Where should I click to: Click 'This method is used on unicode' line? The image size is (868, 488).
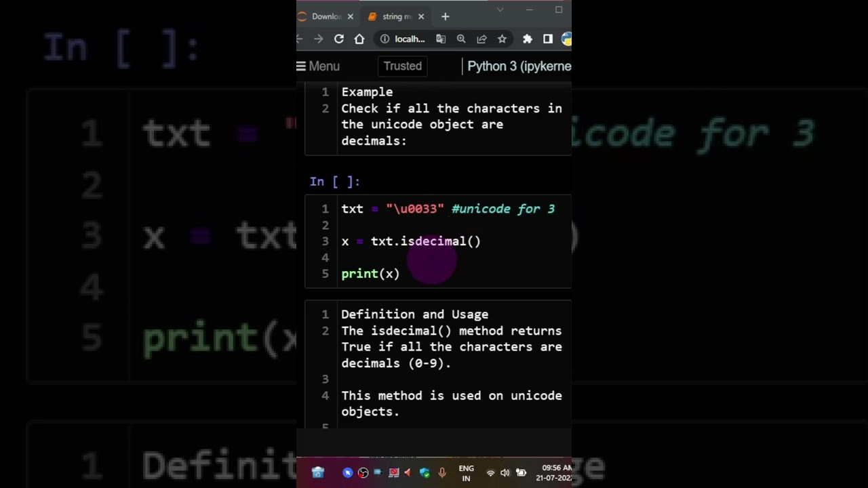[x=452, y=396]
